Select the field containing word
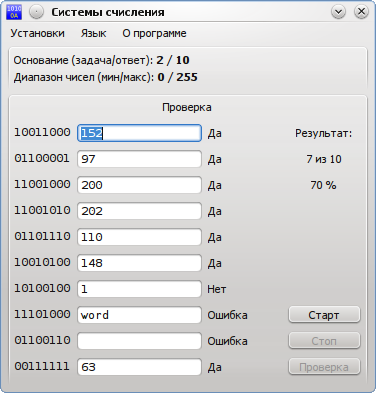Viewport: 376px width, 393px height. [139, 315]
